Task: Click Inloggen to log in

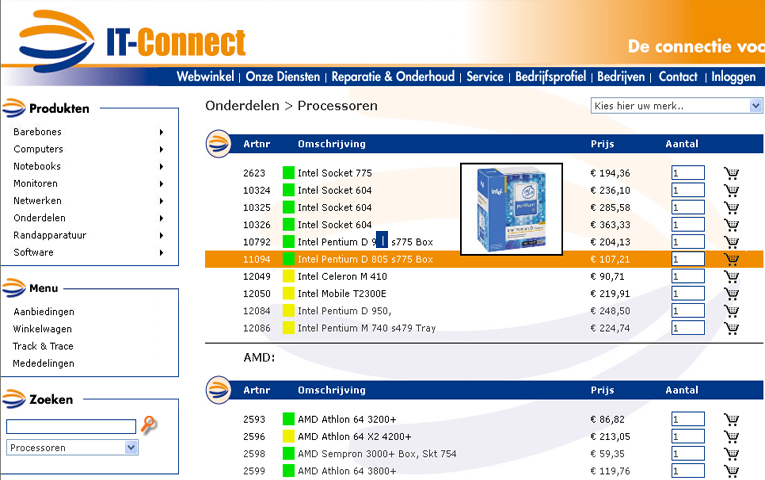Action: click(733, 77)
